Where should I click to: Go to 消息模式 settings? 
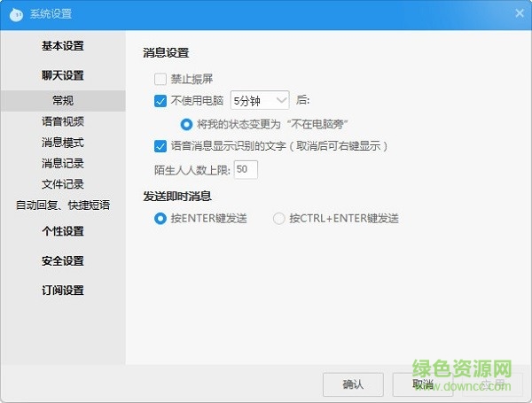pyautogui.click(x=62, y=143)
